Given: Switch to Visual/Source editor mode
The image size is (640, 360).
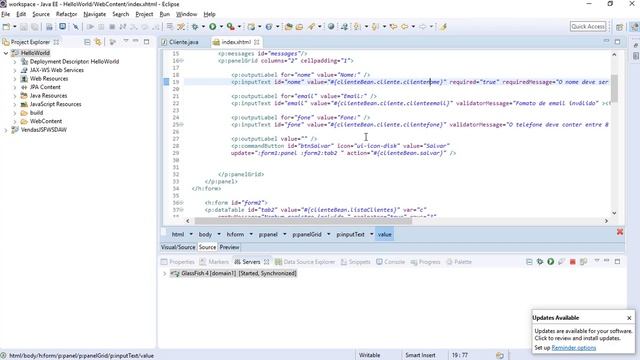Looking at the screenshot, I should 178,247.
